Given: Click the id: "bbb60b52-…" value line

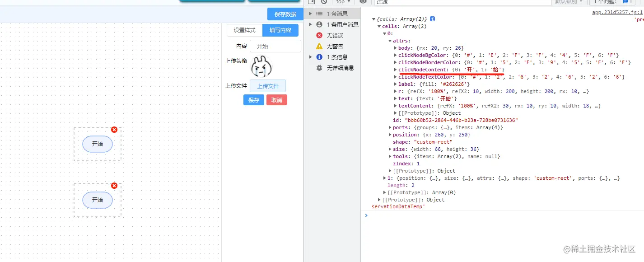Looking at the screenshot, I should [455, 120].
